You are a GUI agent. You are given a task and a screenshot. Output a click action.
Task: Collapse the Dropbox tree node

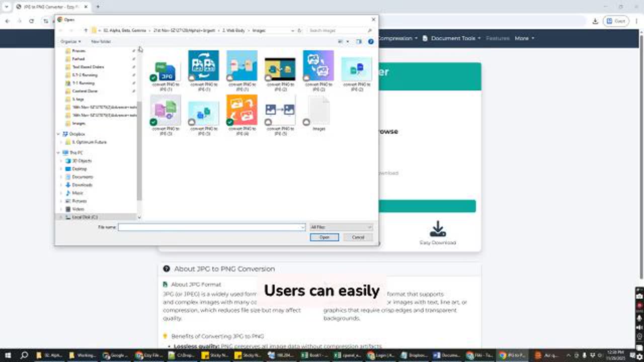(58, 134)
